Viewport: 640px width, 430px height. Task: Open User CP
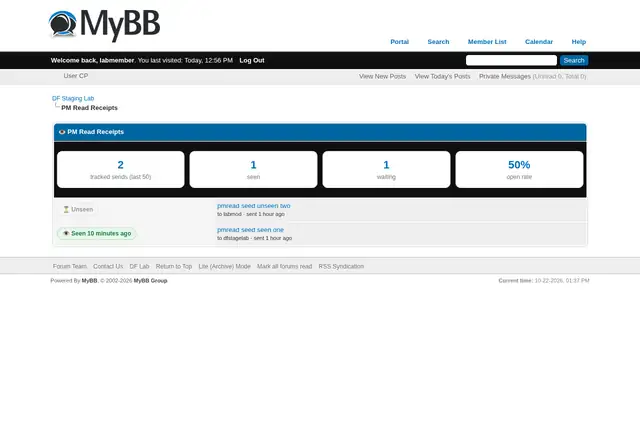coord(76,76)
